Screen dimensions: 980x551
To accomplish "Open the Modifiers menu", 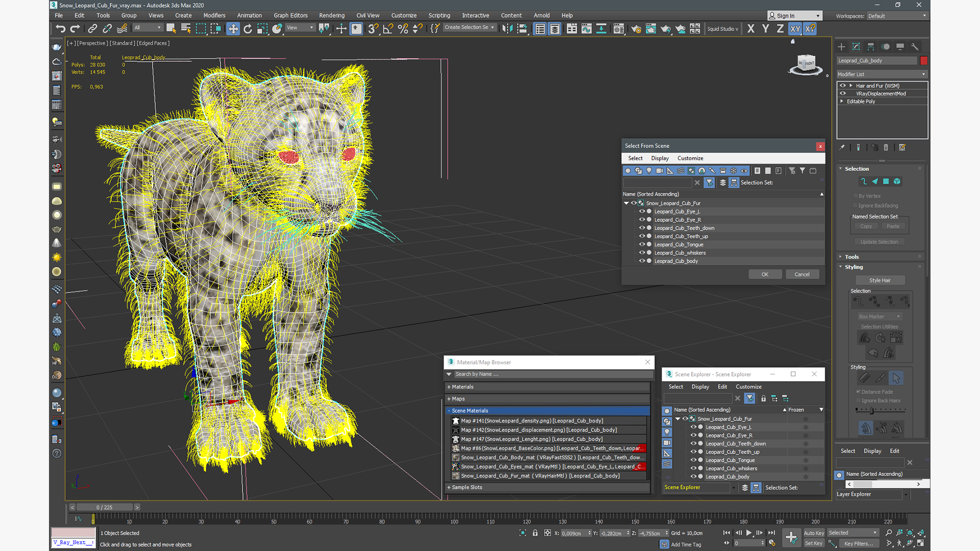I will (x=214, y=15).
